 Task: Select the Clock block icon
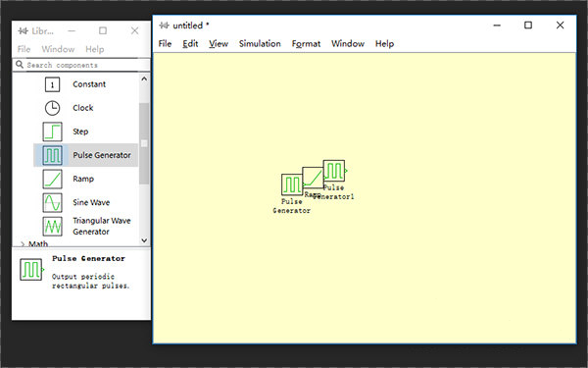pyautogui.click(x=52, y=108)
